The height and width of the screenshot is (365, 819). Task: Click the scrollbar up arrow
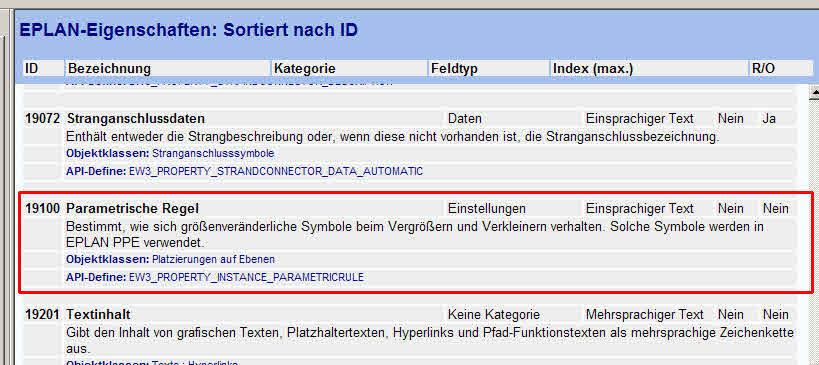814,93
